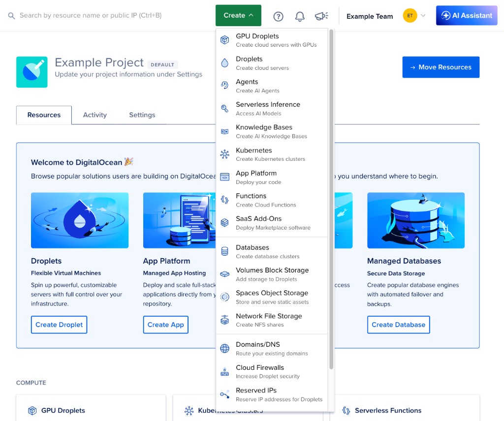Open the notifications bell icon
The height and width of the screenshot is (421, 504).
pos(300,16)
